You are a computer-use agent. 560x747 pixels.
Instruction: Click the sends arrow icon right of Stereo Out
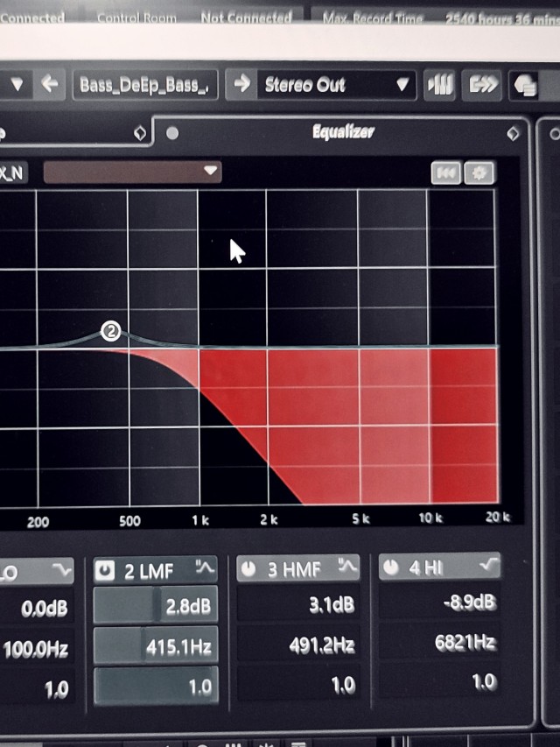482,85
